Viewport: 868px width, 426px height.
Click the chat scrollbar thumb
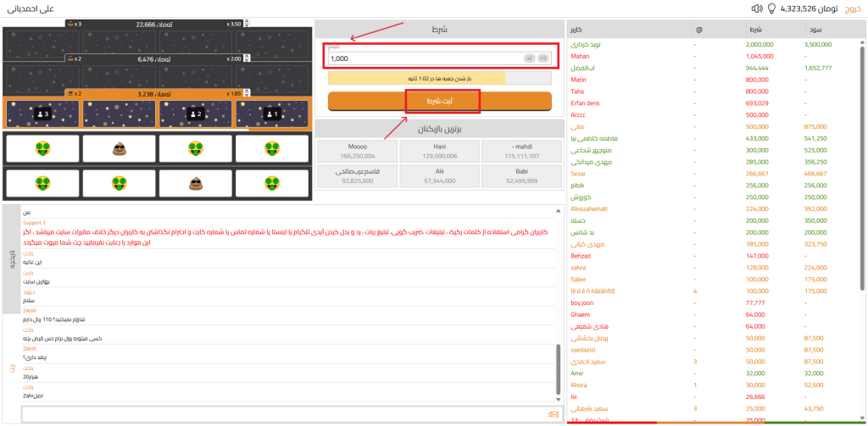pyautogui.click(x=558, y=368)
